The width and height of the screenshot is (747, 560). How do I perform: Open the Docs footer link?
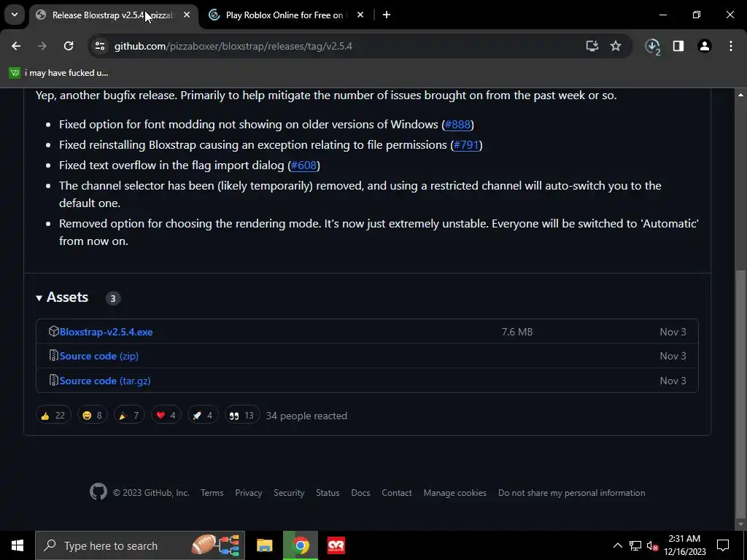click(x=360, y=493)
